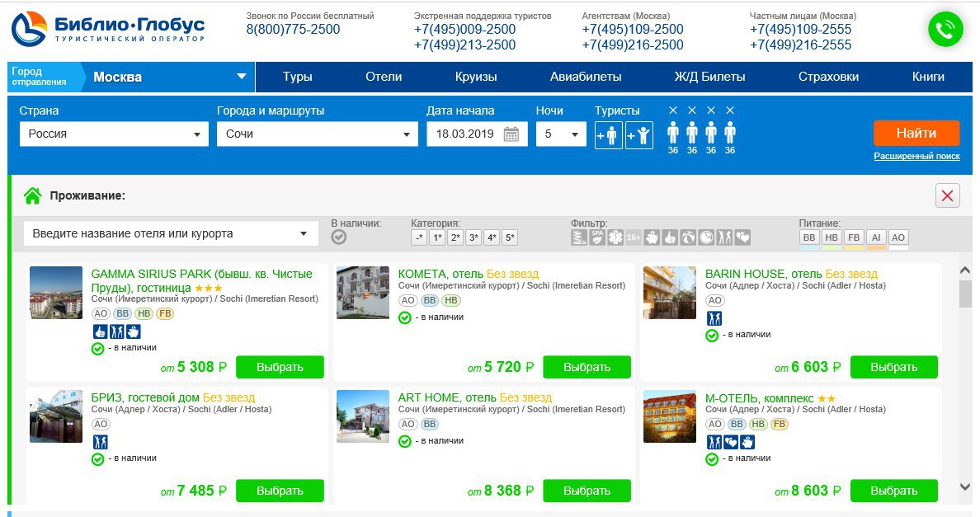Toggle the AI meal plan filter
Screen dimensions: 980x517
click(x=876, y=238)
